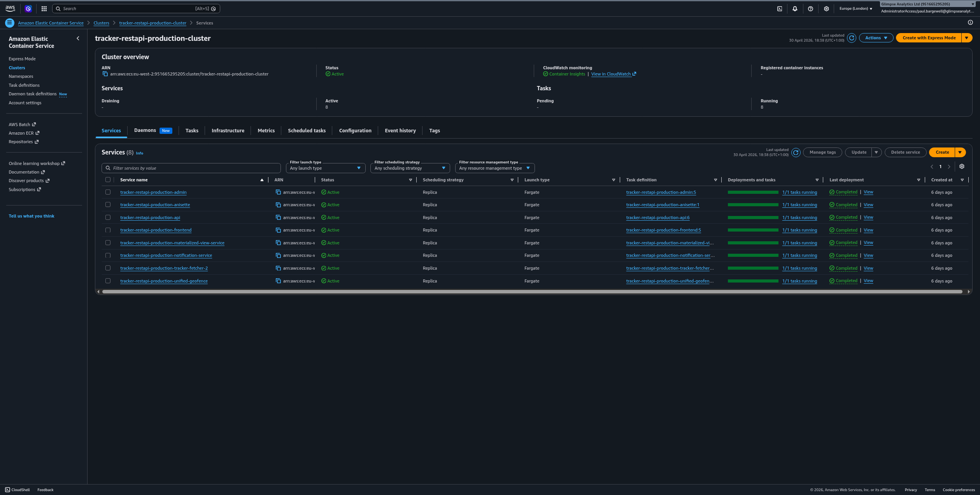
Task: Copy ARN of tracker-restapi-production-anisette service
Action: pyautogui.click(x=278, y=205)
